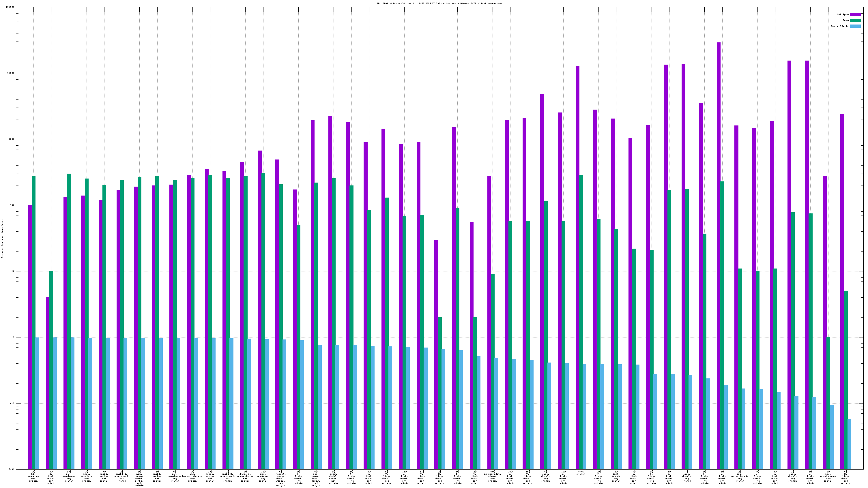Click the 10000 y-axis tick label
This screenshot has width=868, height=488.
pyautogui.click(x=10, y=73)
